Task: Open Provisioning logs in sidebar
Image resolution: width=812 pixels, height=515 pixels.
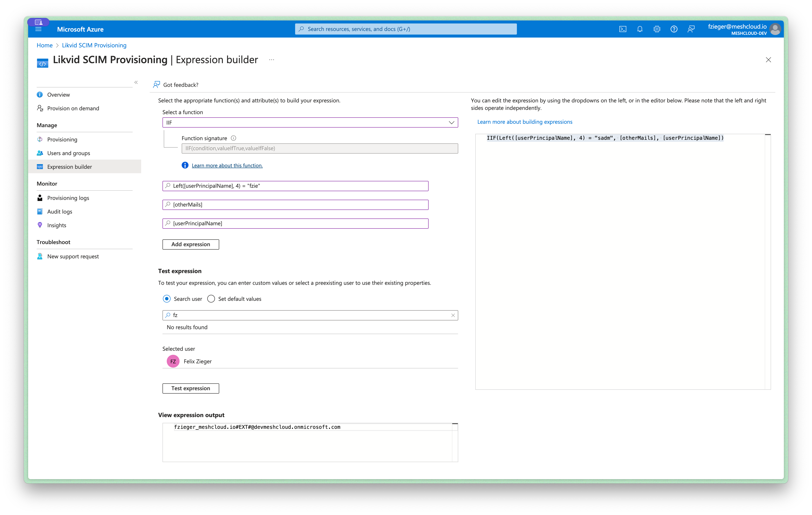Action: pos(68,198)
